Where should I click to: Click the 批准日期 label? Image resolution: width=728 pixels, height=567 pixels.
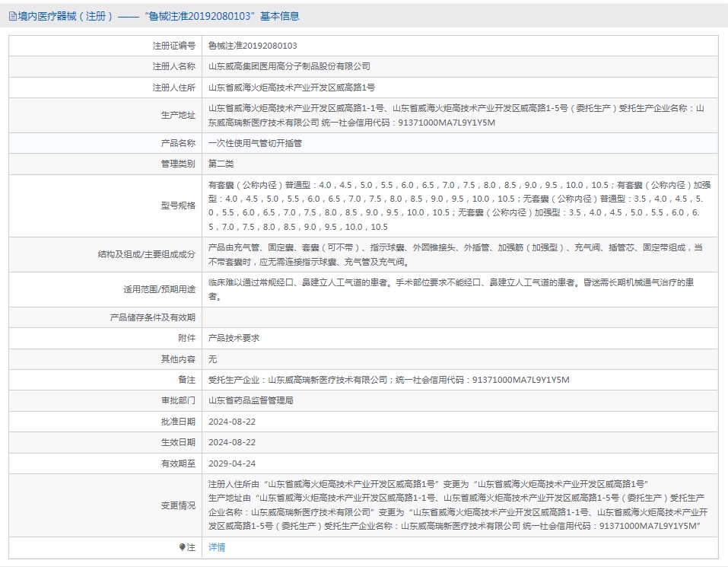pyautogui.click(x=178, y=422)
